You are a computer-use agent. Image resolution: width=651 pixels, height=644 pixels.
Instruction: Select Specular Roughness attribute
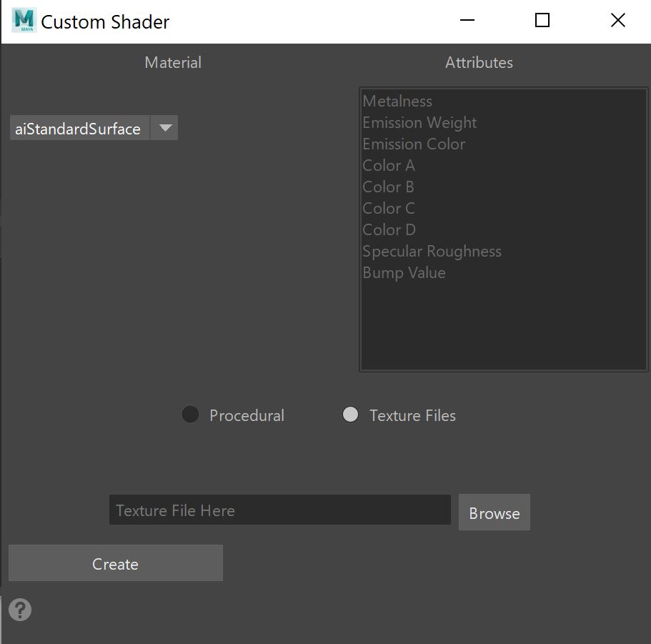[x=432, y=252]
